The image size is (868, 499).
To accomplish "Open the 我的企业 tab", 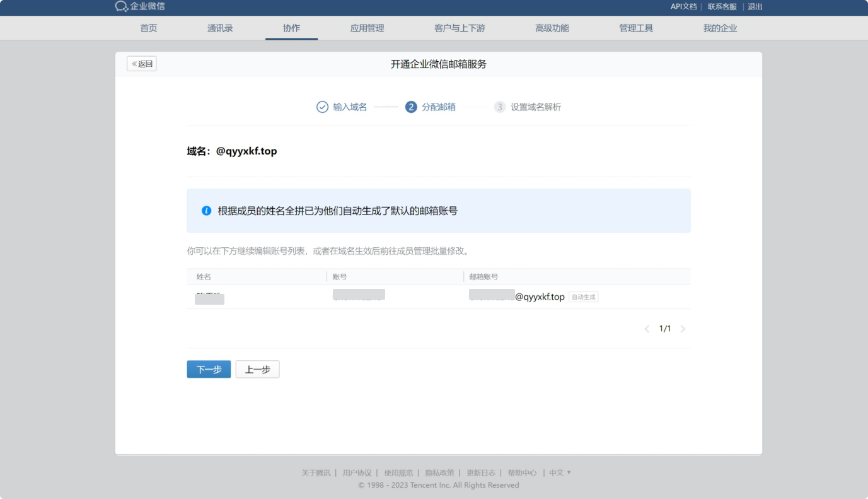I will (720, 28).
